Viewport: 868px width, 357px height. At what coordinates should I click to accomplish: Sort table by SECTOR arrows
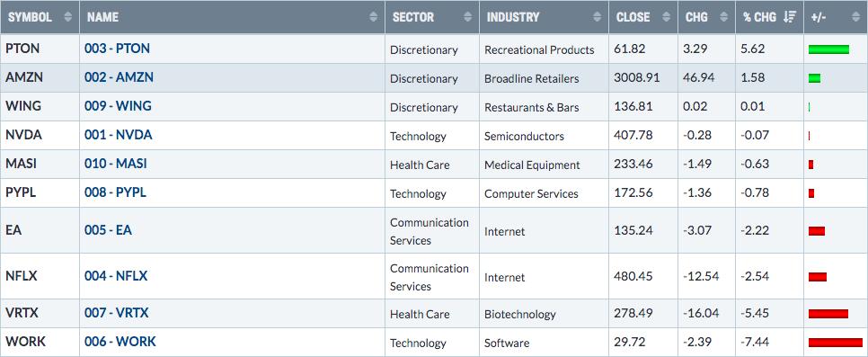tap(468, 17)
